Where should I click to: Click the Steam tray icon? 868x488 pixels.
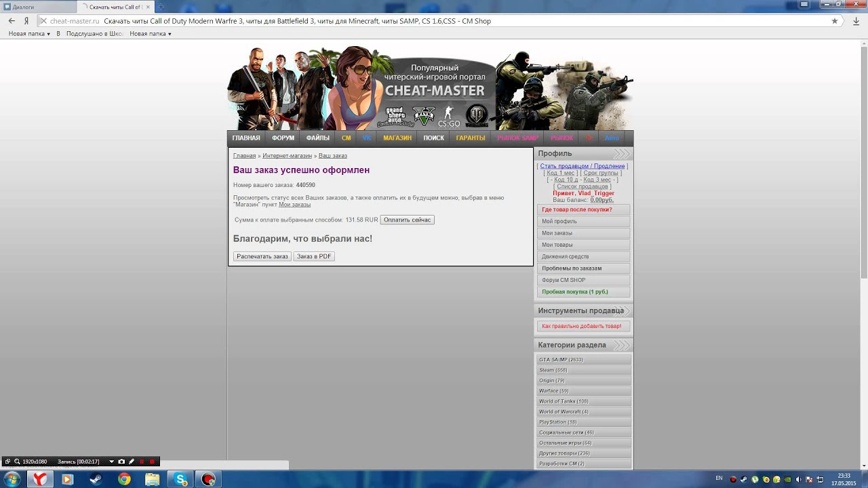pyautogui.click(x=744, y=479)
